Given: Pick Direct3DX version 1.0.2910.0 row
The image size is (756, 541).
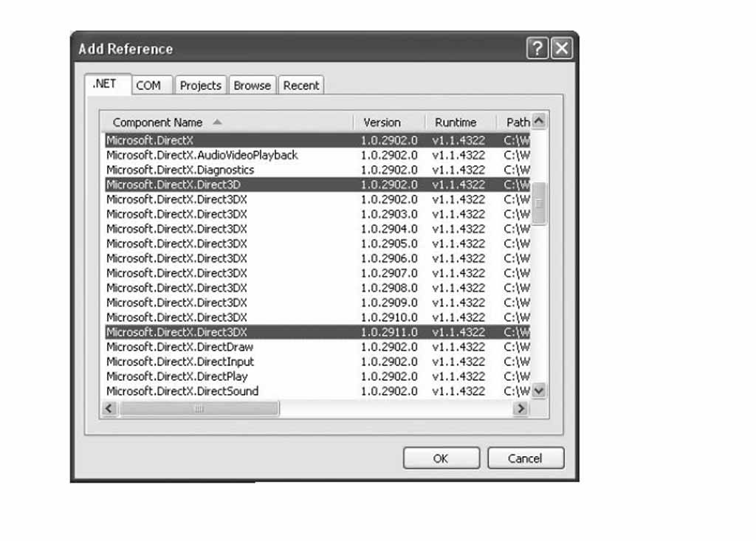Looking at the screenshot, I should [317, 317].
